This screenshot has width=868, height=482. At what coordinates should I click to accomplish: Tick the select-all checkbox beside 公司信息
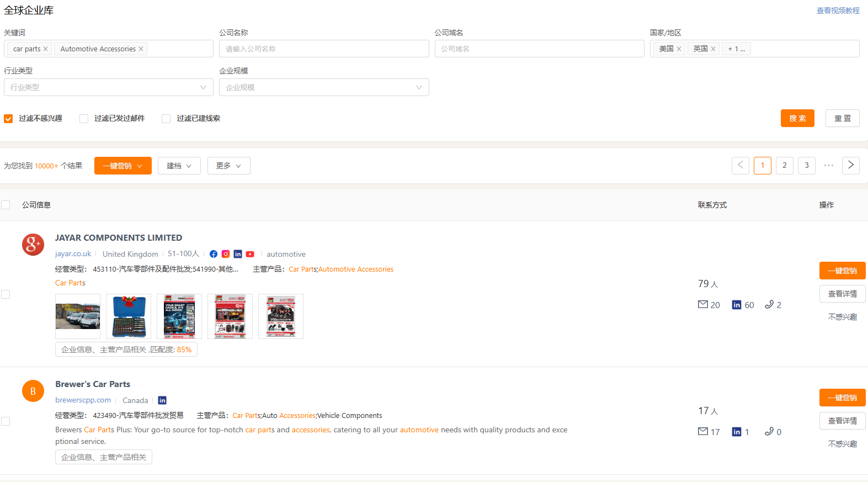[x=6, y=205]
